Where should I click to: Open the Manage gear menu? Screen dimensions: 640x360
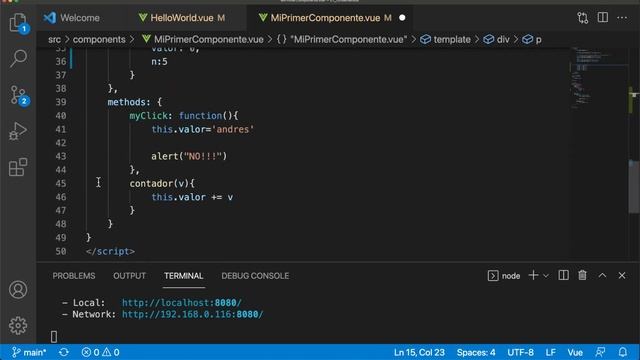(18, 325)
